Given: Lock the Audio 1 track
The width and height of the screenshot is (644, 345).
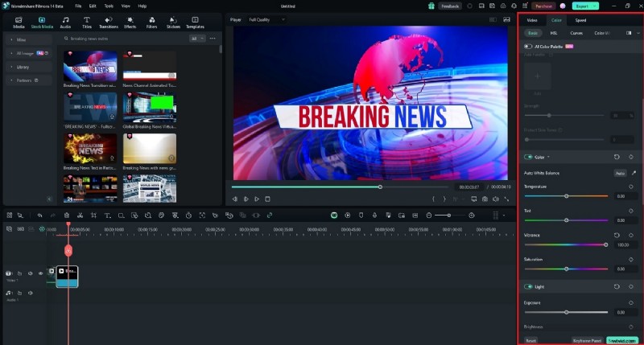Looking at the screenshot, I should click(x=19, y=293).
